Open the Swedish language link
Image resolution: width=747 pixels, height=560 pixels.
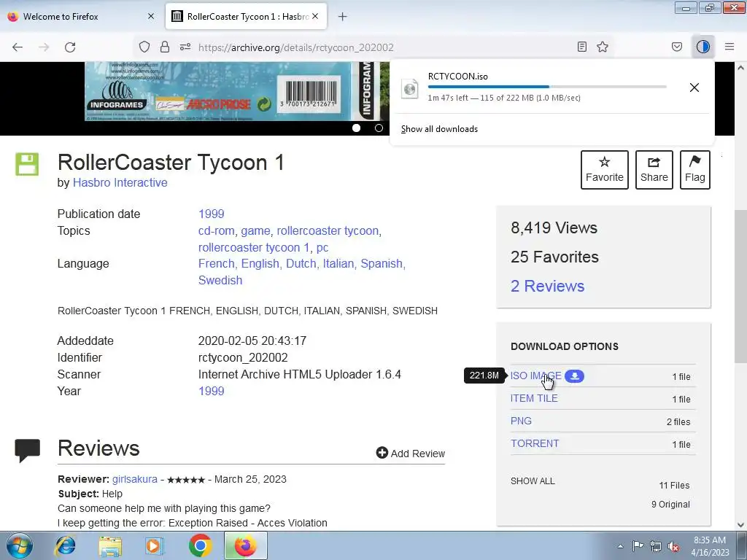pos(220,281)
